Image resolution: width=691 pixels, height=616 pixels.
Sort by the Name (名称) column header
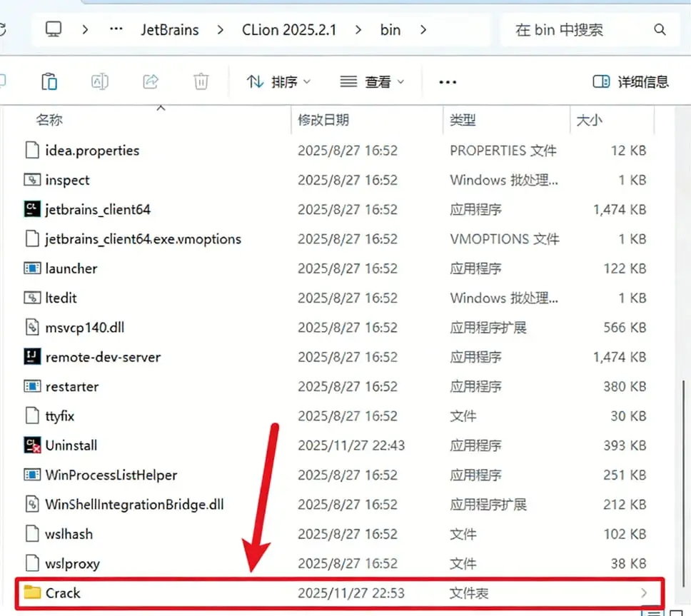click(x=49, y=120)
